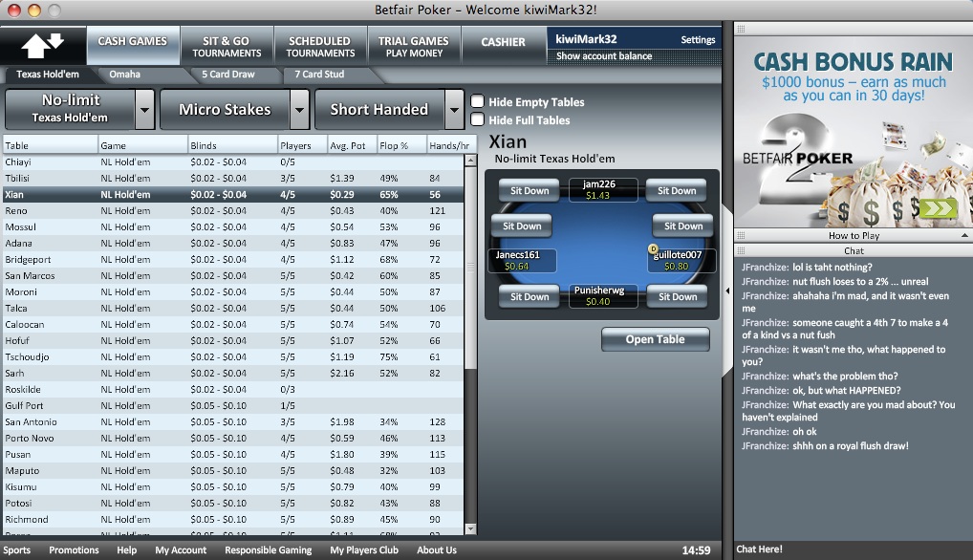This screenshot has width=973, height=560.
Task: Open Settings next to kiwiMark32
Action: (x=698, y=40)
